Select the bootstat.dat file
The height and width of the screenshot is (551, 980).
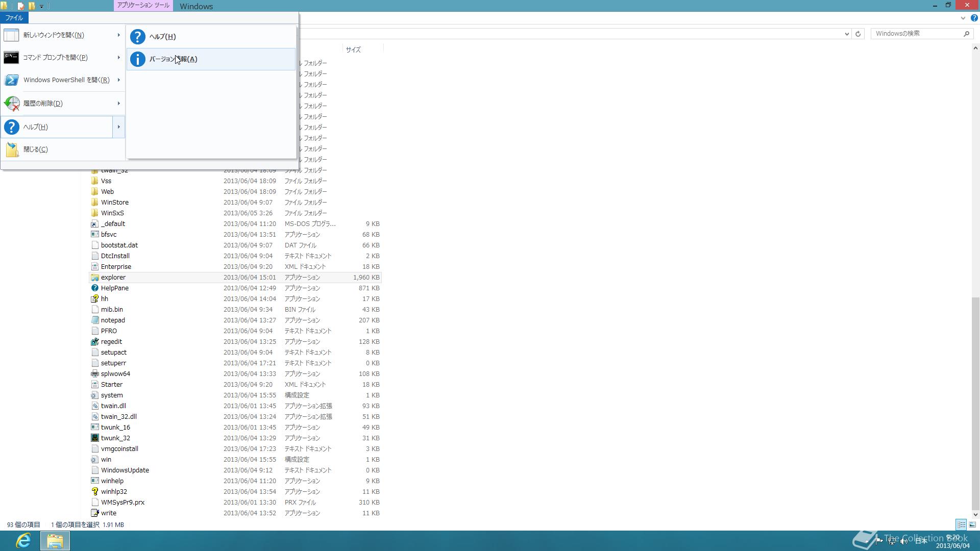[x=235, y=245]
